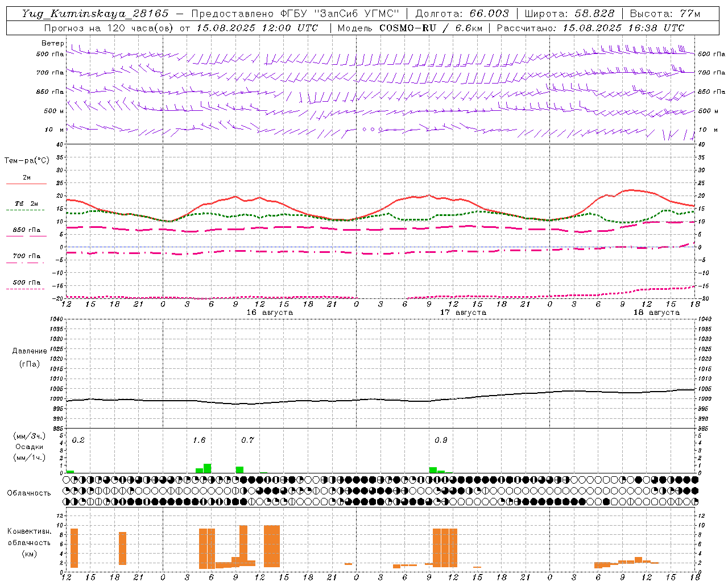Click the 17 августа date label

[463, 312]
